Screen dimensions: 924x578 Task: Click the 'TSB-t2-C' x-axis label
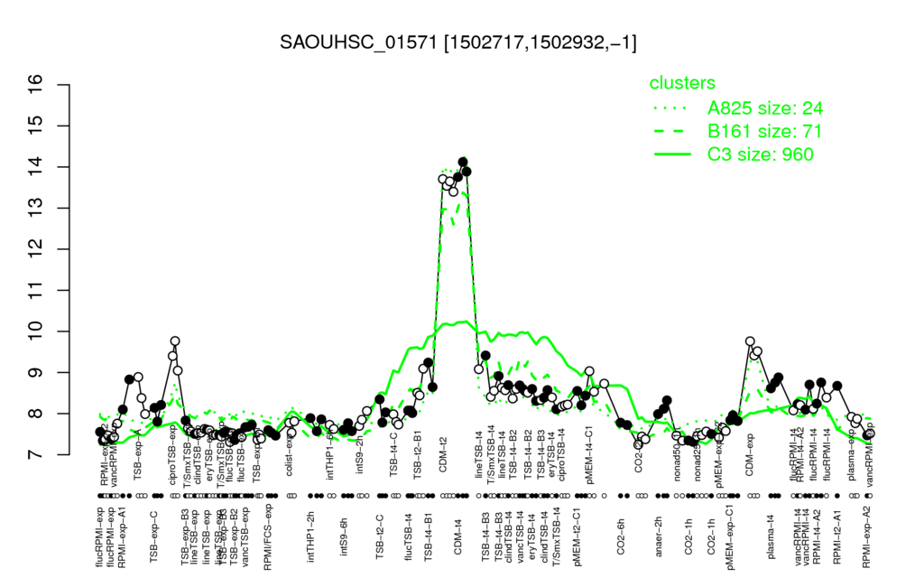[x=380, y=537]
